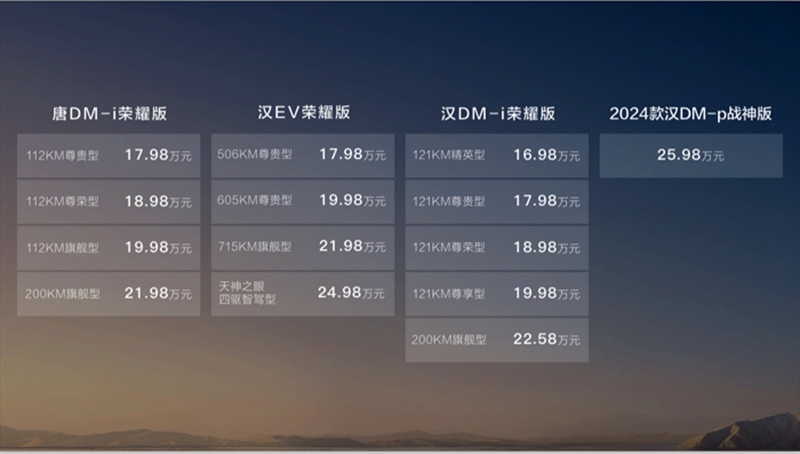Select the 715KM旗舰型 trim label
Image resolution: width=800 pixels, height=454 pixels.
[x=255, y=247]
